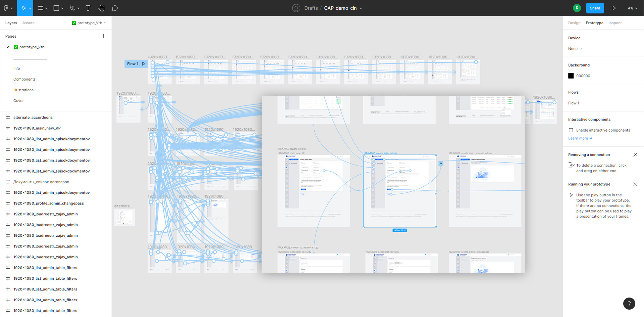Screen dimensions: 644x317
Task: Click the black background color swatch
Action: click(571, 76)
